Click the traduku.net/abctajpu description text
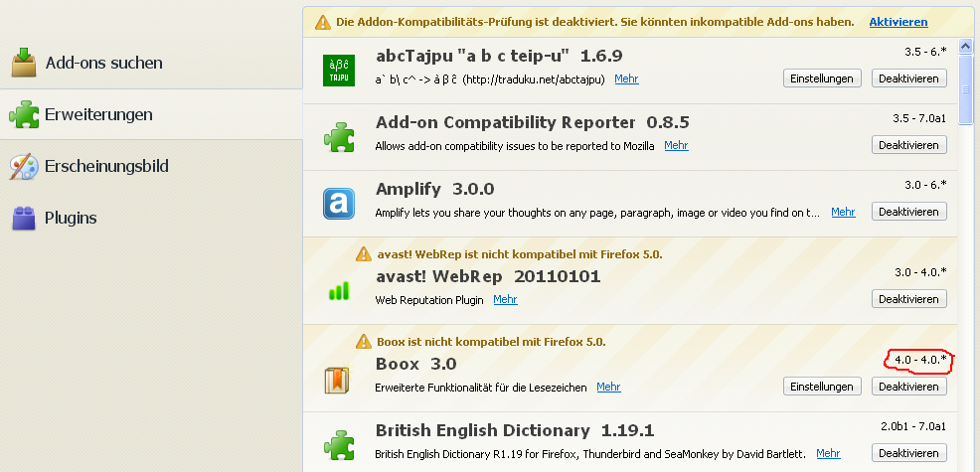980x472 pixels. coord(489,80)
